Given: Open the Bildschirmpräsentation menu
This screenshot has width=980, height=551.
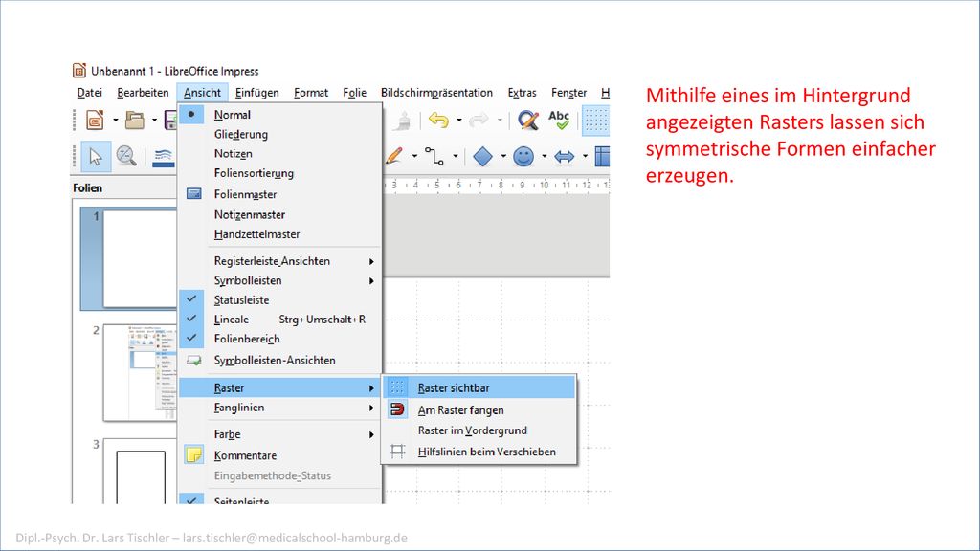Looking at the screenshot, I should 436,93.
